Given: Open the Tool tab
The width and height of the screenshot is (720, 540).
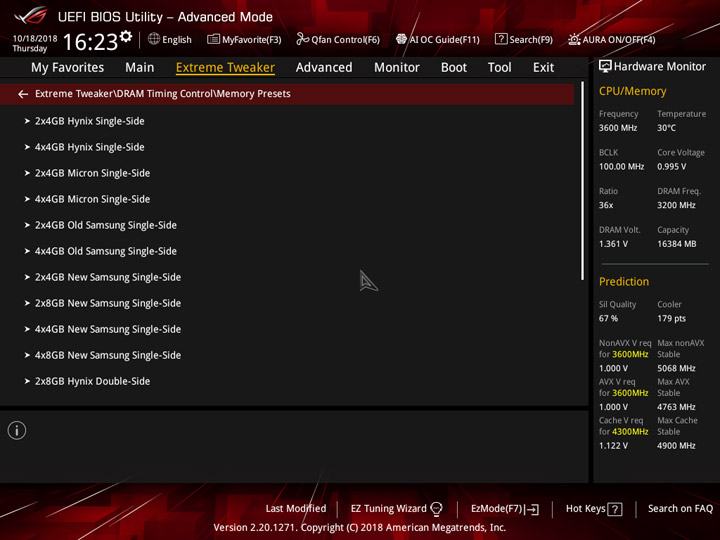Looking at the screenshot, I should (x=499, y=68).
